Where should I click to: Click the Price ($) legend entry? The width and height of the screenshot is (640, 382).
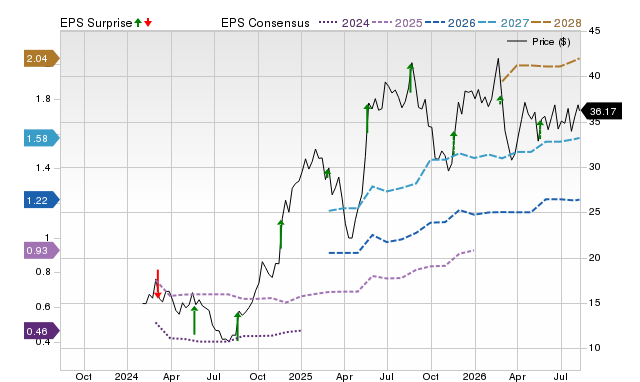(x=539, y=42)
